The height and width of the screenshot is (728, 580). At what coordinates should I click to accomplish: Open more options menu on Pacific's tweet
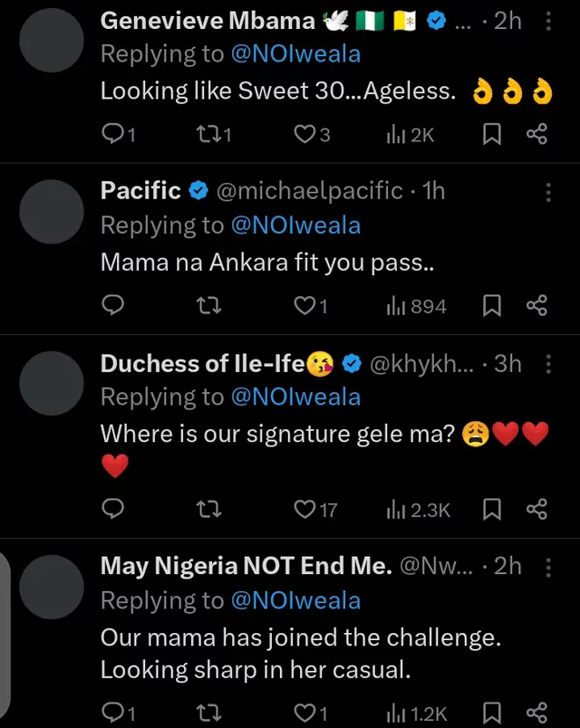point(547,191)
